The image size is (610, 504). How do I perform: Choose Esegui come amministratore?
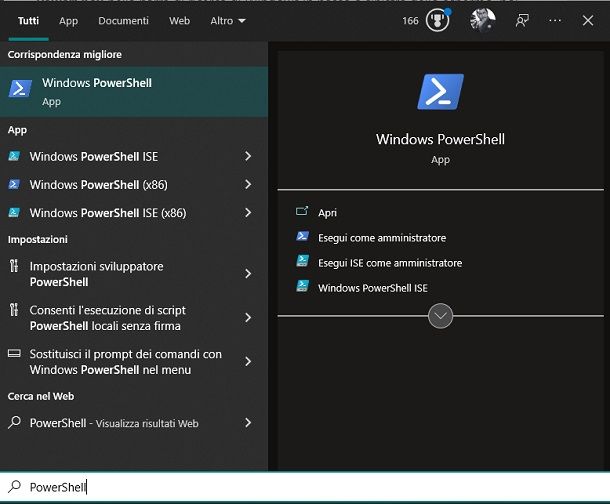382,238
